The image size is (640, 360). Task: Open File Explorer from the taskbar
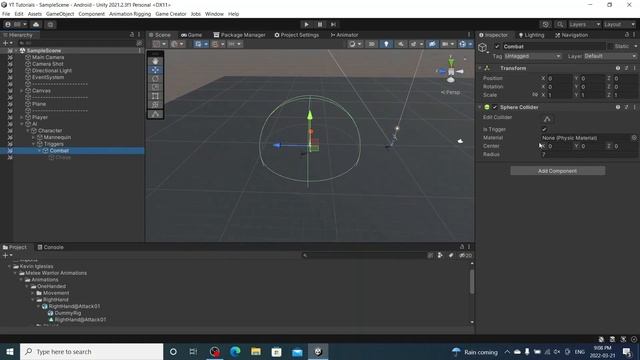coord(256,351)
